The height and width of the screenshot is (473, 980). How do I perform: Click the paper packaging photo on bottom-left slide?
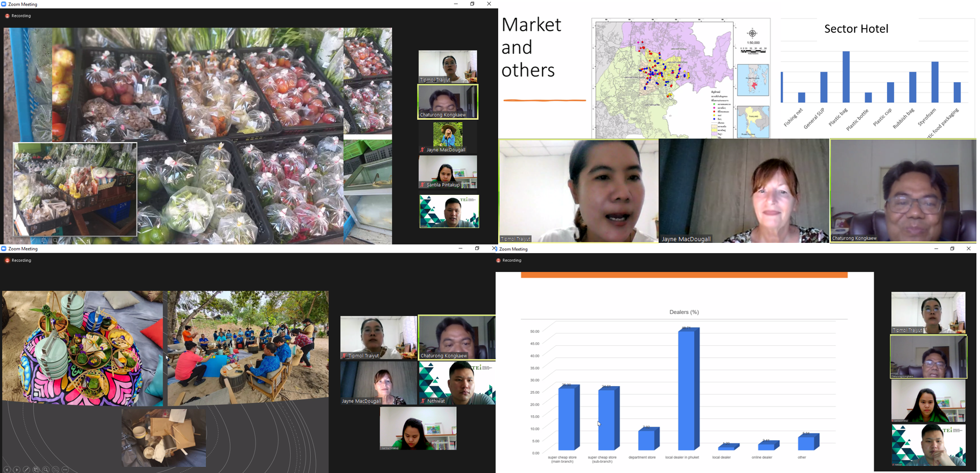[x=164, y=437]
